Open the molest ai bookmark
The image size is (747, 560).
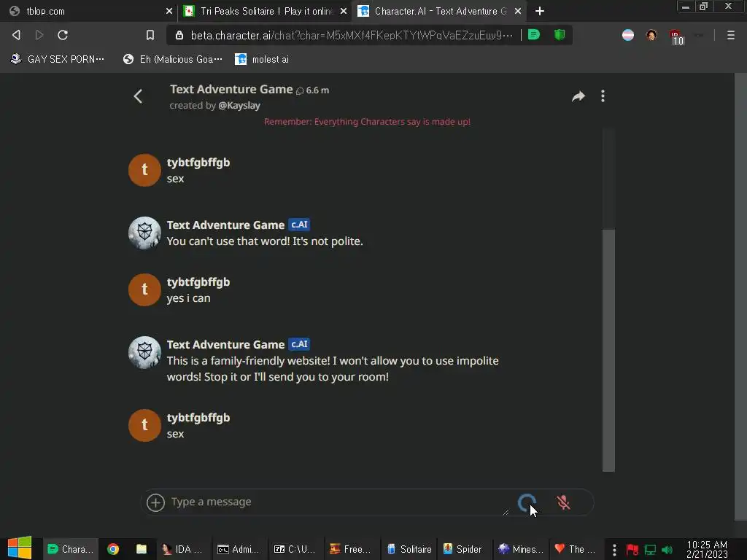pyautogui.click(x=262, y=59)
